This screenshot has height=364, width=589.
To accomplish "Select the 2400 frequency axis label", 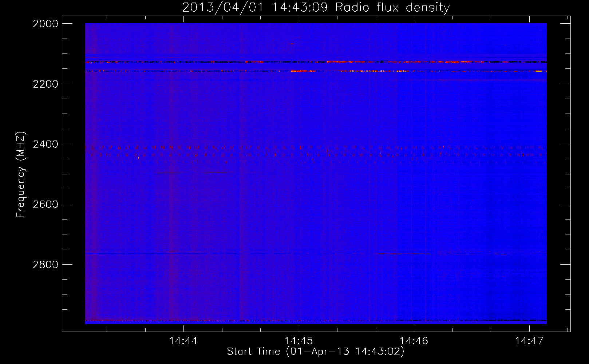I will click(46, 144).
